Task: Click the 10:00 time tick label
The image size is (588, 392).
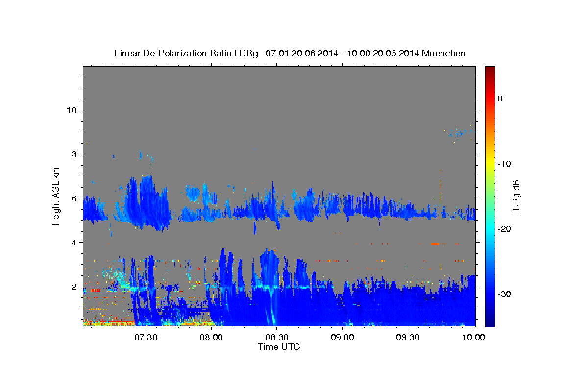Action: pos(473,337)
